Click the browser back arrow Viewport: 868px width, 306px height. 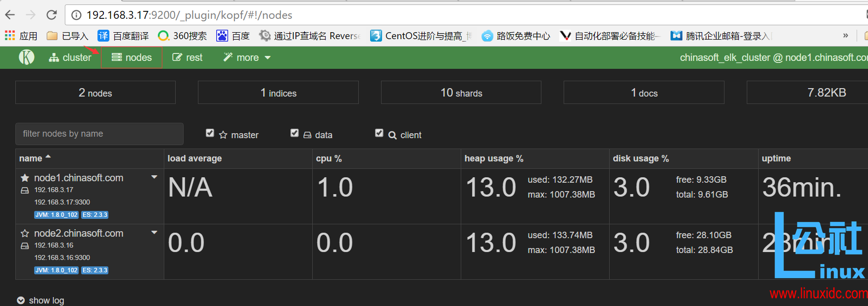point(10,15)
